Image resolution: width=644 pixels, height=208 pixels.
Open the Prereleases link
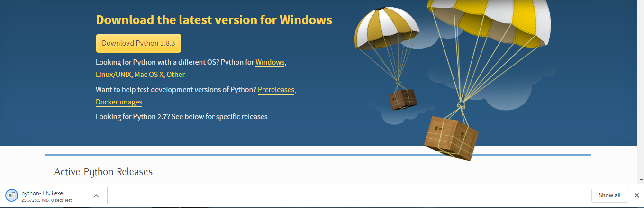point(276,90)
